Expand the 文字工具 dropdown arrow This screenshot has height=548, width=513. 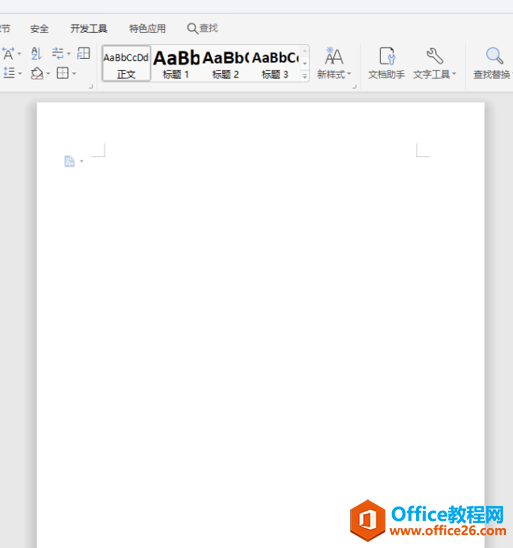[x=454, y=74]
